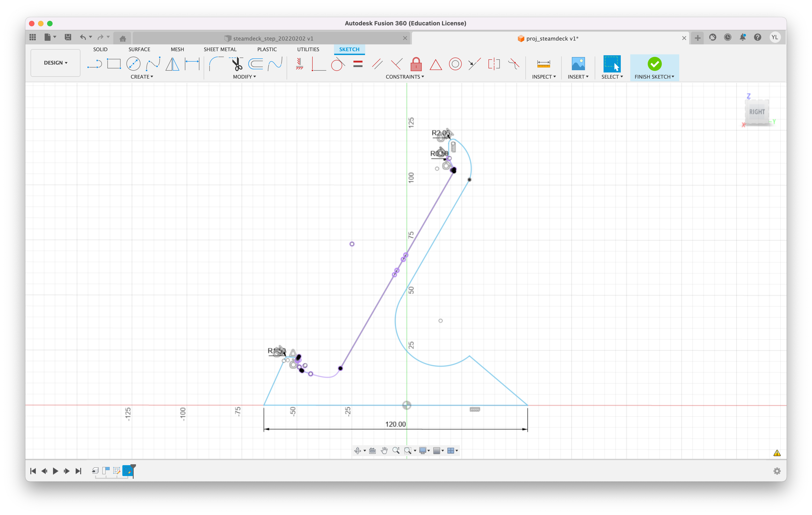The width and height of the screenshot is (812, 515).
Task: Expand the CONSTRAINTS dropdown
Action: coord(405,77)
